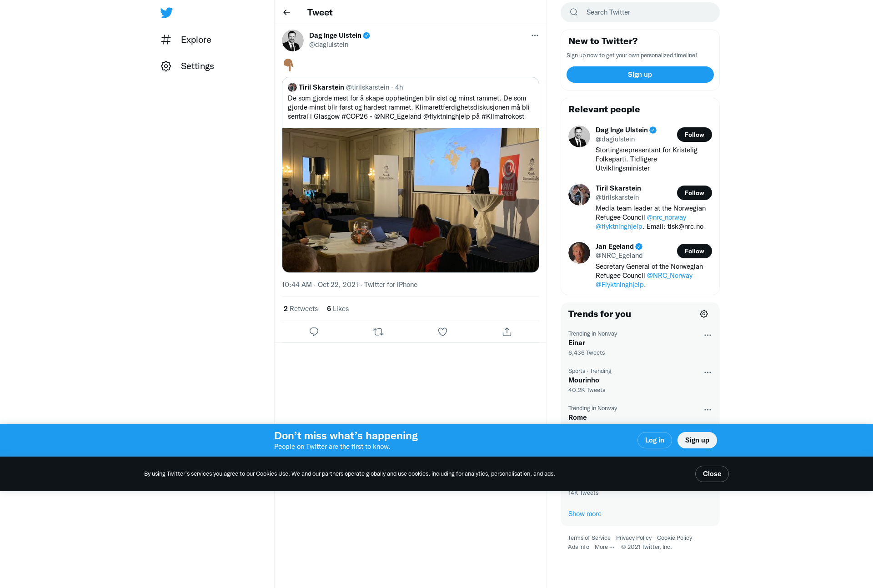Expand the More footer links menu
The width and height of the screenshot is (873, 588).
[604, 547]
